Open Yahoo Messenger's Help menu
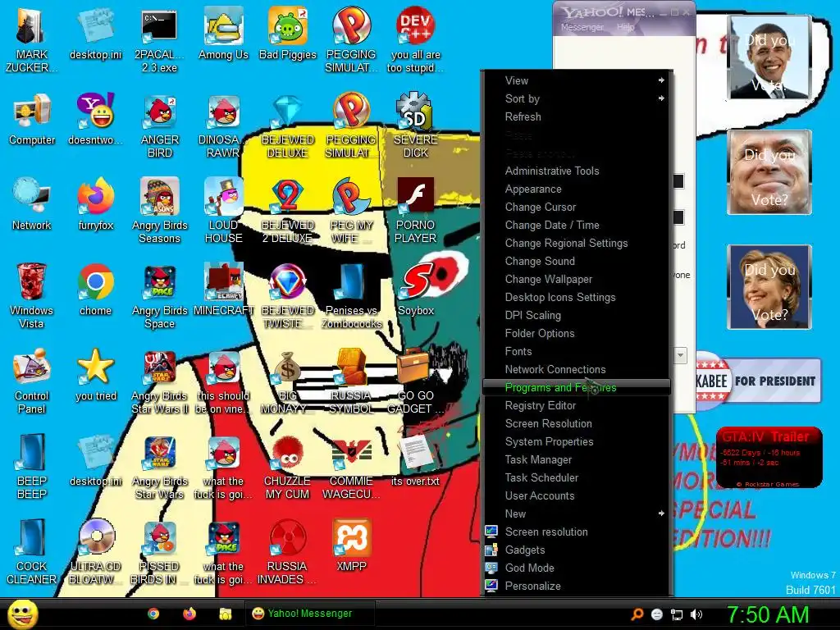Viewport: 840px width, 630px height. [625, 27]
